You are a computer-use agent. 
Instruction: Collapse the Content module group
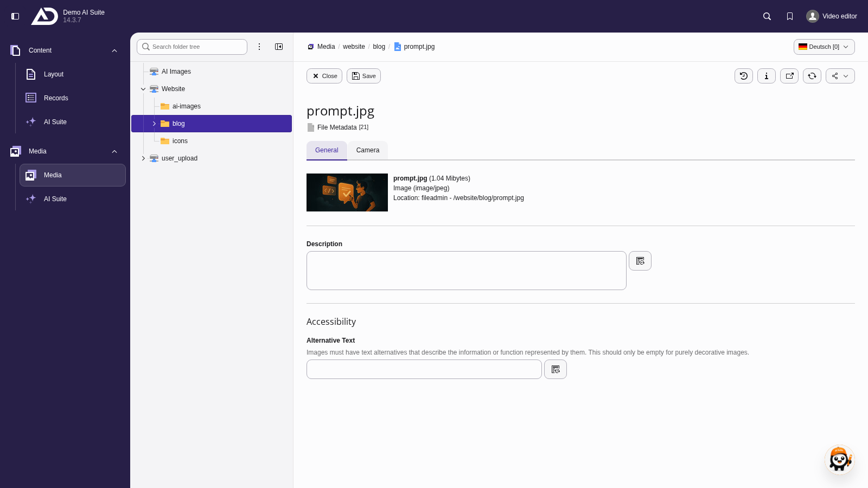point(114,50)
